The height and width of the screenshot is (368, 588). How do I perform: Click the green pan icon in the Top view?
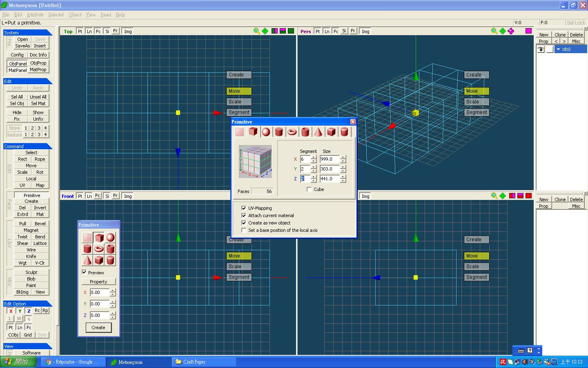(x=265, y=31)
